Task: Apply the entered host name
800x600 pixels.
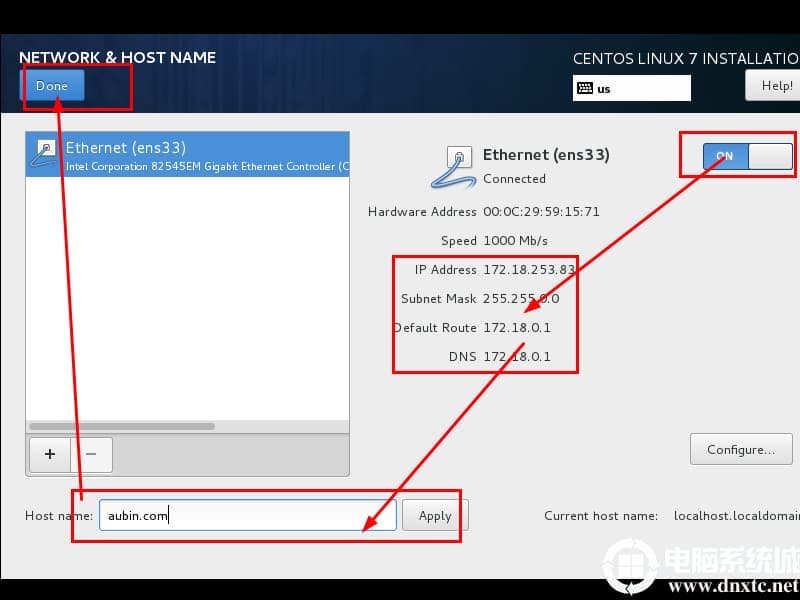Action: click(435, 516)
